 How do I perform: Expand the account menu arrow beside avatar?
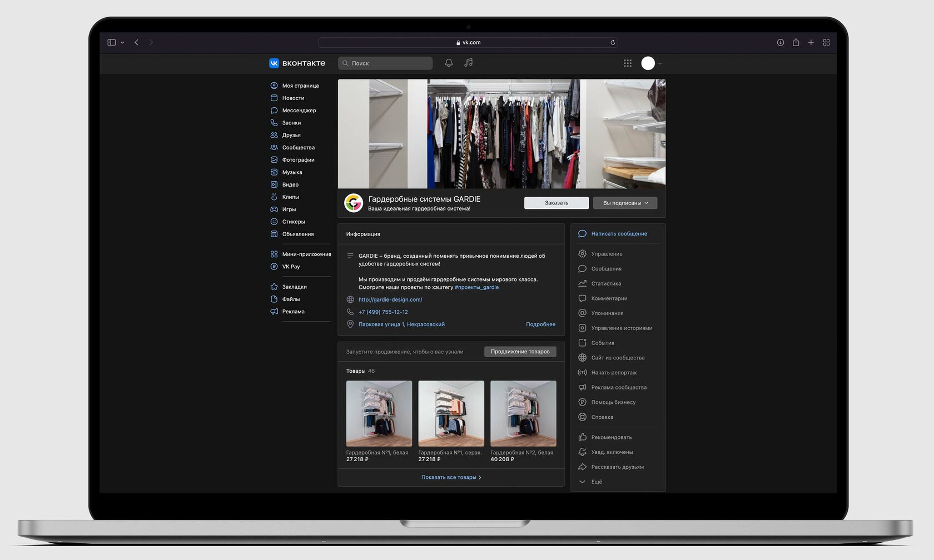[x=660, y=63]
